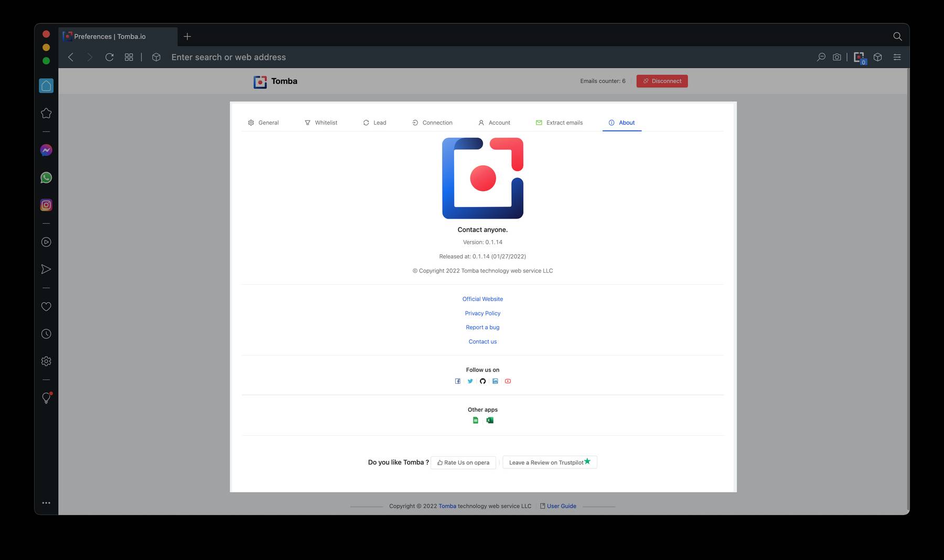Open Tomba's GitHub icon
Viewport: 944px width, 560px height.
[x=482, y=381]
